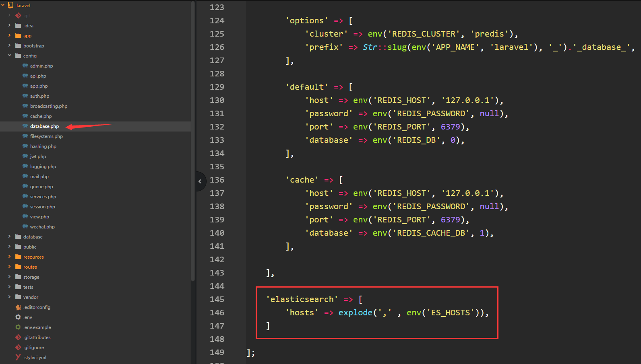
Task: Click the hashing.php file icon
Action: tap(25, 146)
